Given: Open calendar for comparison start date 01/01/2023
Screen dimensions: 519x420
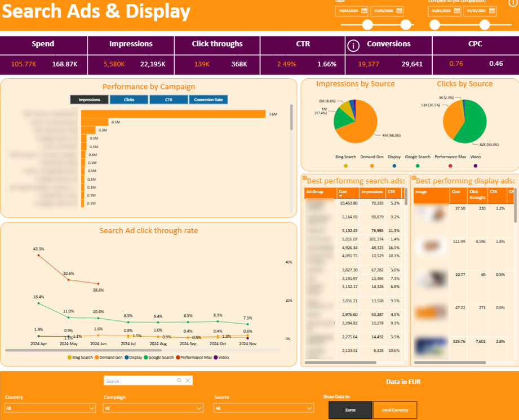Looking at the screenshot, I should coord(457,11).
